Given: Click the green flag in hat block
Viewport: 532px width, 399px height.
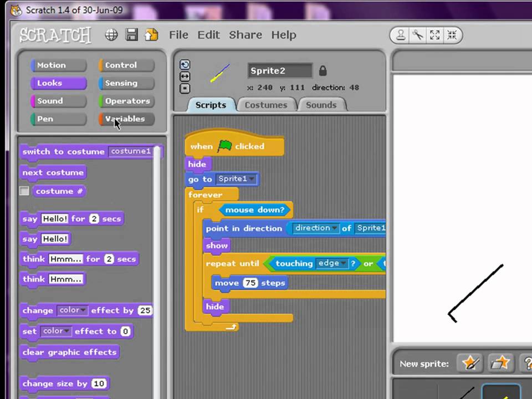Looking at the screenshot, I should click(224, 146).
